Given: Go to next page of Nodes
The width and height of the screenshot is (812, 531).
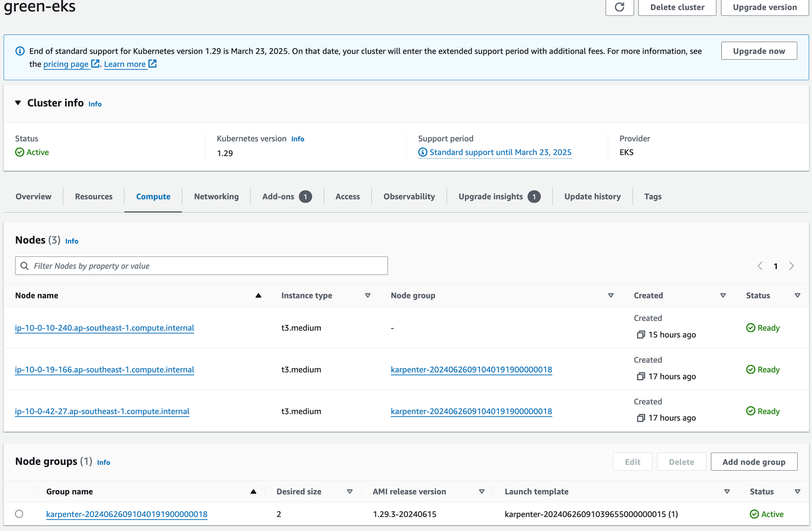Looking at the screenshot, I should 791,266.
